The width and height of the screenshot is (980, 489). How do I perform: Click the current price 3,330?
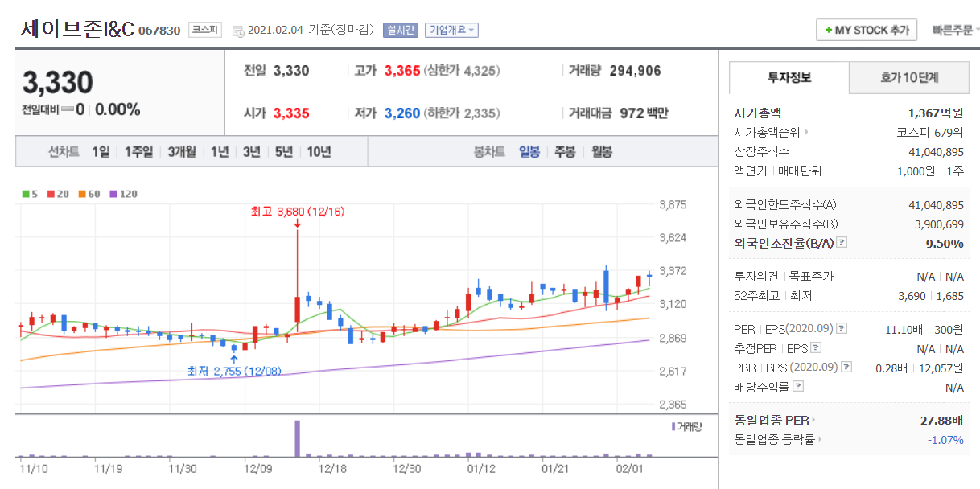58,83
